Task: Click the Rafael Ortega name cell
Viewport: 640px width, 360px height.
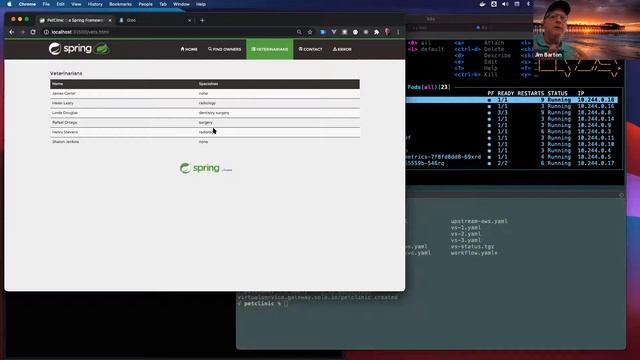Action: click(x=64, y=122)
